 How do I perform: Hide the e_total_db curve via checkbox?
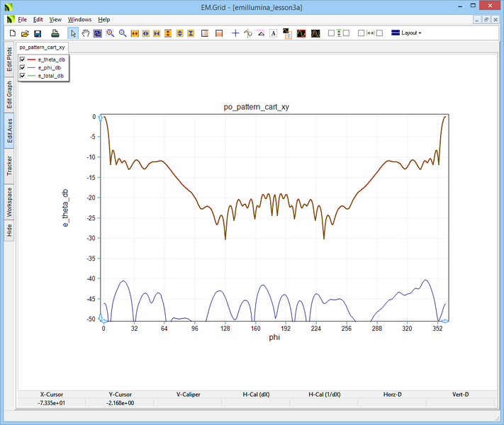pyautogui.click(x=23, y=75)
